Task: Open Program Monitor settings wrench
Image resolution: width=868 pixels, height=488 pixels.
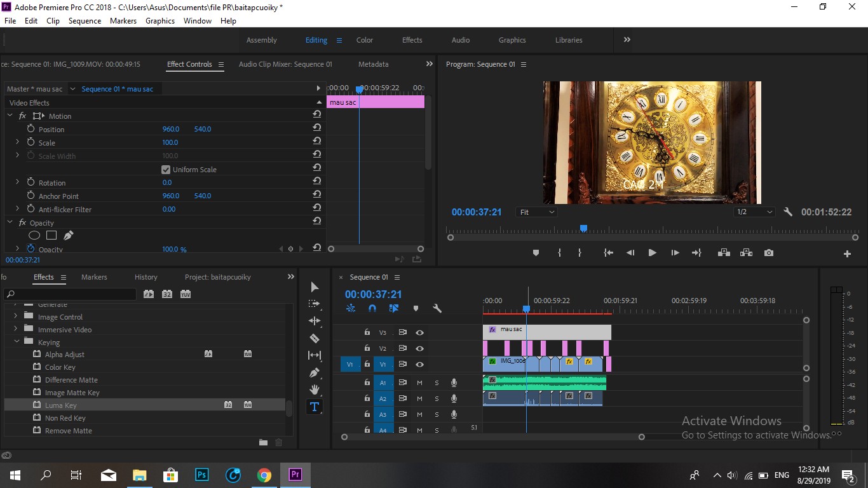Action: (x=788, y=212)
